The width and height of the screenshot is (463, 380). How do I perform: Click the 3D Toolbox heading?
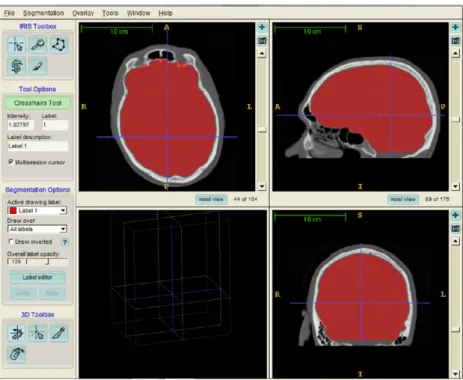pos(38,315)
